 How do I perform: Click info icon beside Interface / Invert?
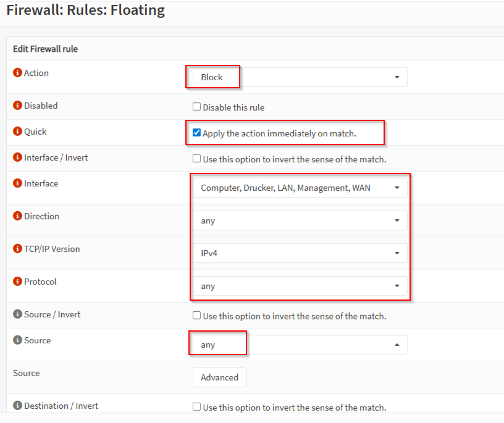tap(17, 157)
